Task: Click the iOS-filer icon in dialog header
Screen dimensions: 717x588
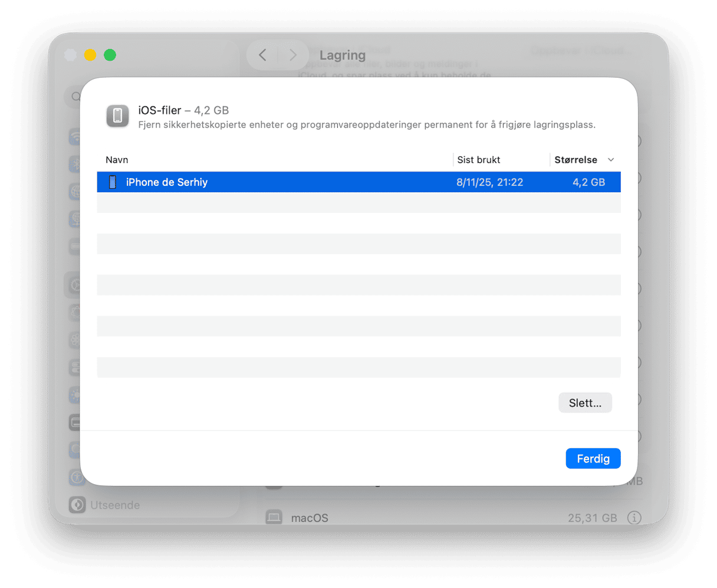Action: tap(117, 116)
